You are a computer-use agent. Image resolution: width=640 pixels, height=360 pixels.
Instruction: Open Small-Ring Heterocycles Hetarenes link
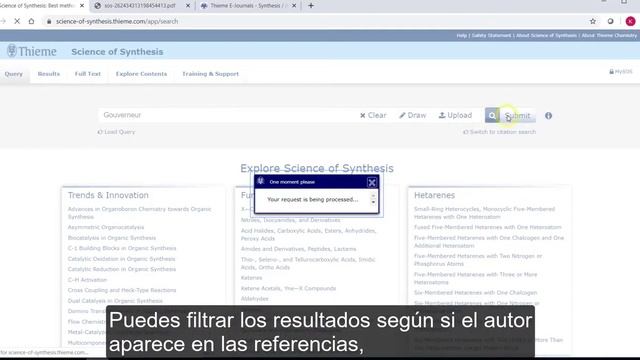(x=484, y=213)
